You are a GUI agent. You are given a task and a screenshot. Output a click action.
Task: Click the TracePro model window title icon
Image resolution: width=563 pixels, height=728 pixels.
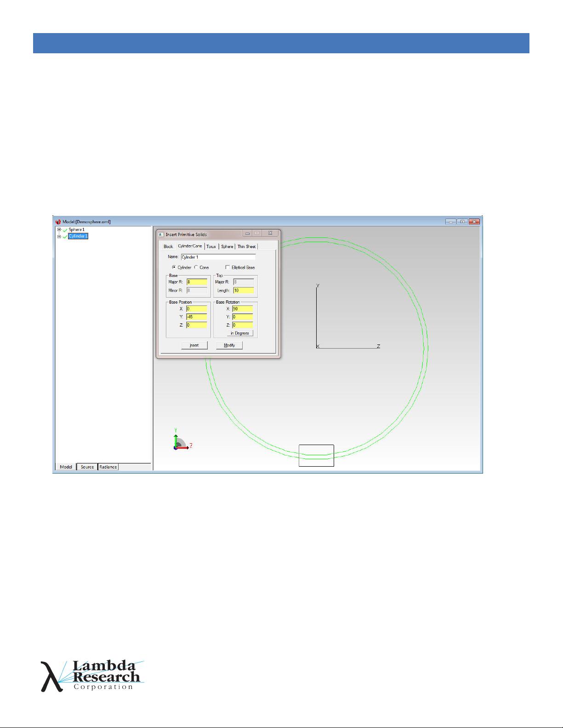tap(58, 222)
